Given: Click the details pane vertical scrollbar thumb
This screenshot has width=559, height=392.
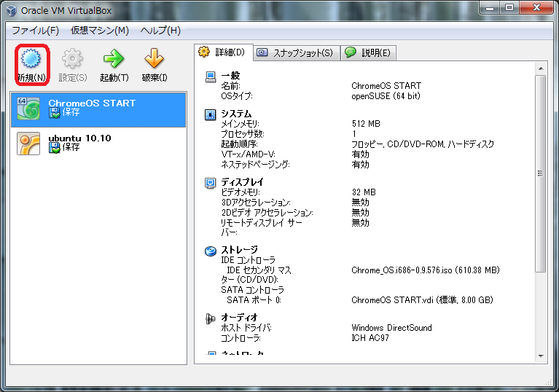Looking at the screenshot, I should [x=541, y=173].
